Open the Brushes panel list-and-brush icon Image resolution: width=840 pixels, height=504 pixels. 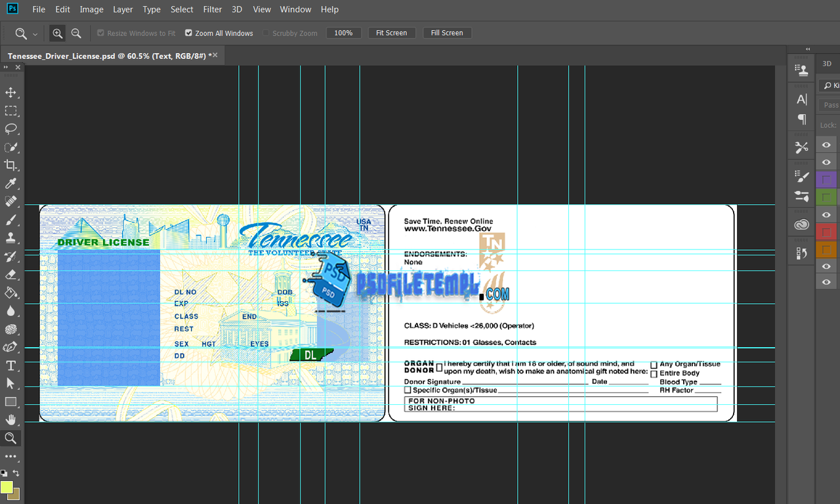coord(801,176)
